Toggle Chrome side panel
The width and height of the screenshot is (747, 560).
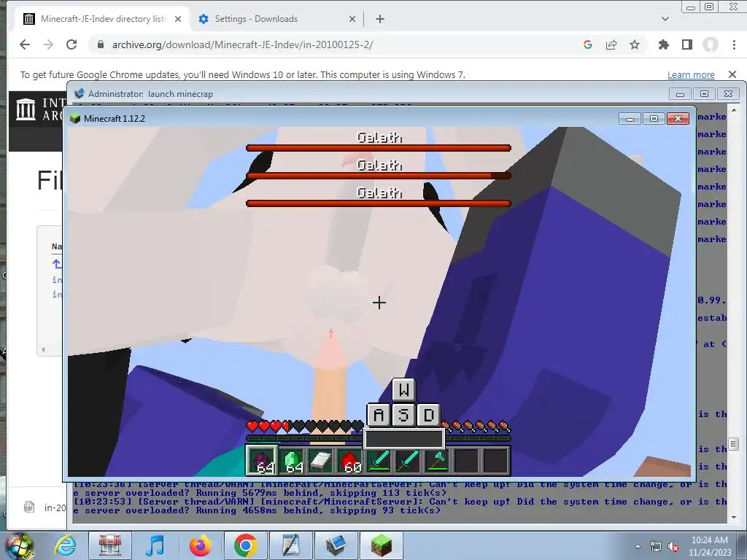point(686,44)
